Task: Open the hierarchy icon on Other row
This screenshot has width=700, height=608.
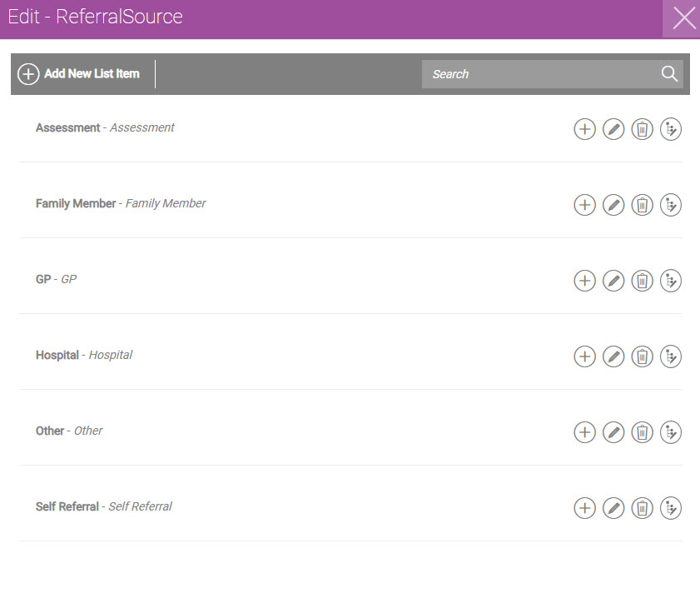Action: coord(671,432)
